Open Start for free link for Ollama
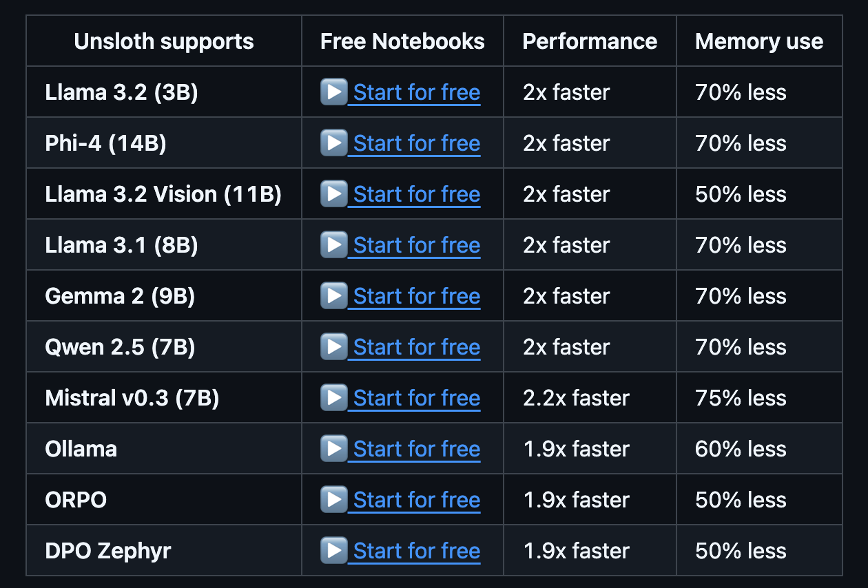The width and height of the screenshot is (868, 588). 417,449
